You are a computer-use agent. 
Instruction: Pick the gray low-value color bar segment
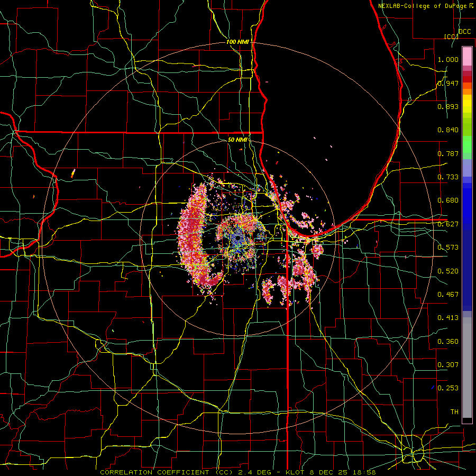467,368
